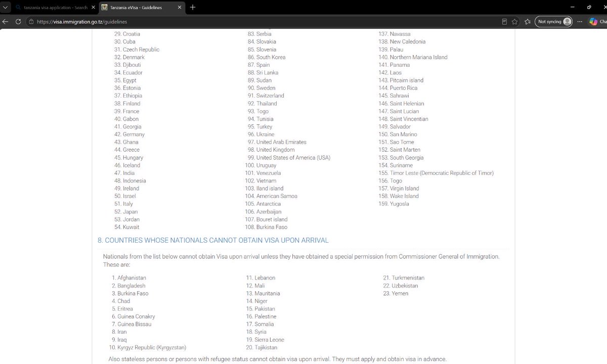This screenshot has width=607, height=364.
Task: Enter immersive reader mode
Action: pos(504,22)
